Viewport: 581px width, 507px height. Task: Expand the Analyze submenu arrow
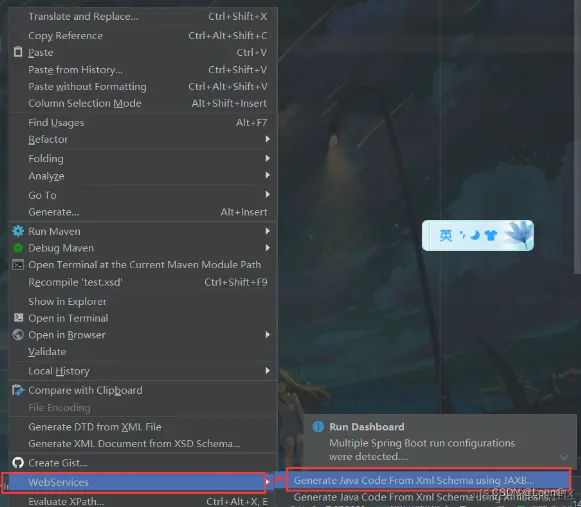click(268, 175)
